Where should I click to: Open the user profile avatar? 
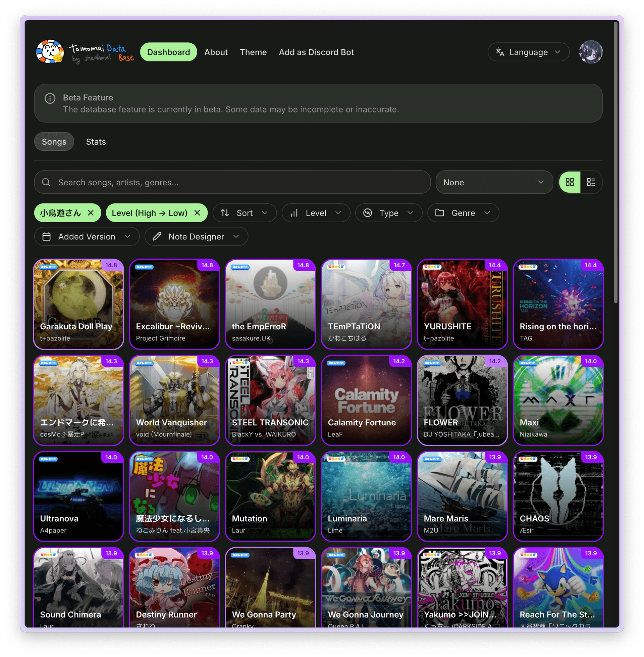(590, 52)
